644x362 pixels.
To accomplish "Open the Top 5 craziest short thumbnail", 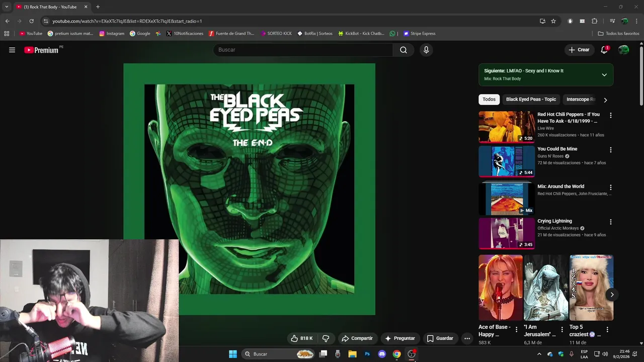I will click(591, 288).
